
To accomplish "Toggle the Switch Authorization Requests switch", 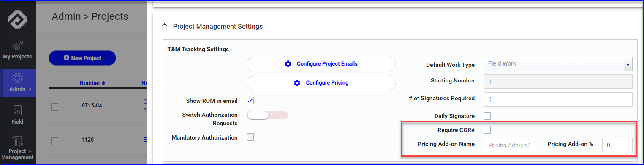I will (x=267, y=115).
